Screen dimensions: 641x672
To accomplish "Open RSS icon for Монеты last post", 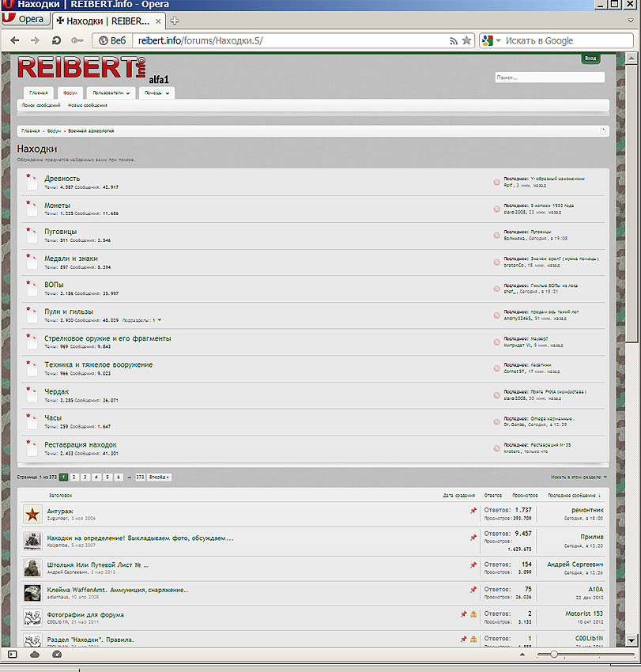I will pyautogui.click(x=496, y=210).
